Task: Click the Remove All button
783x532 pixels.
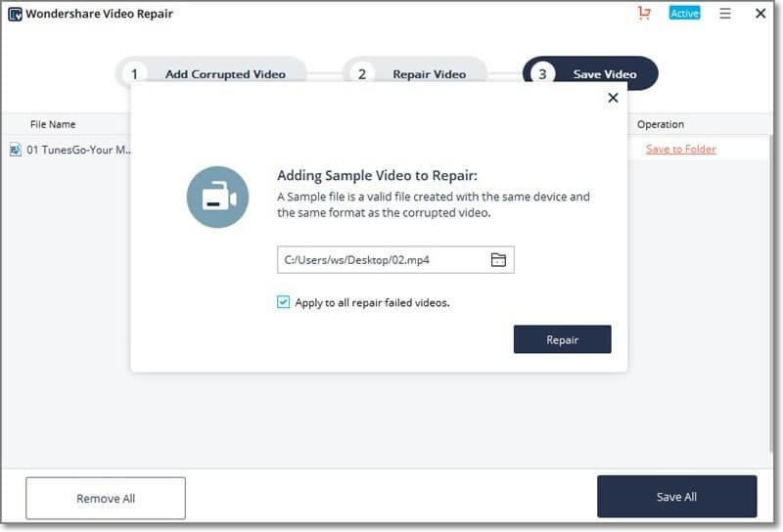Action: 106,499
